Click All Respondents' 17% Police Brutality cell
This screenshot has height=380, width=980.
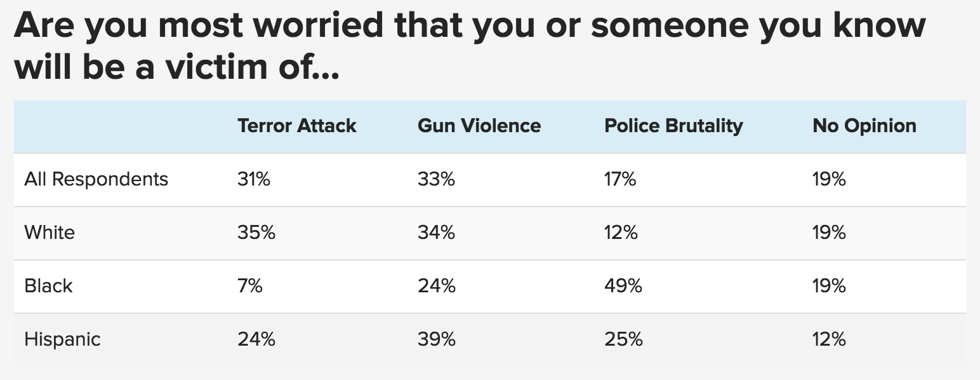pyautogui.click(x=620, y=179)
